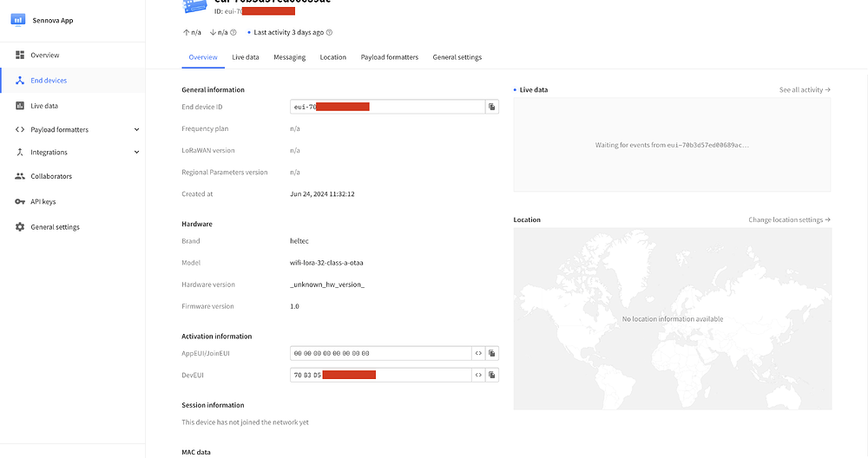Click the help icon next to downlink count

pyautogui.click(x=233, y=33)
